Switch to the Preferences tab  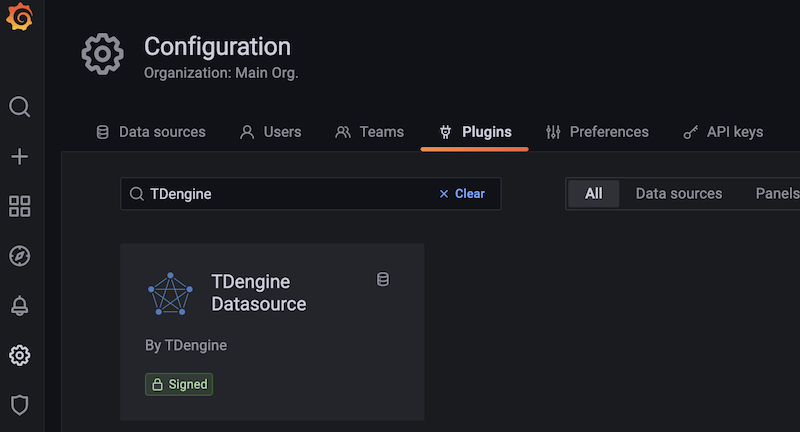click(x=597, y=132)
